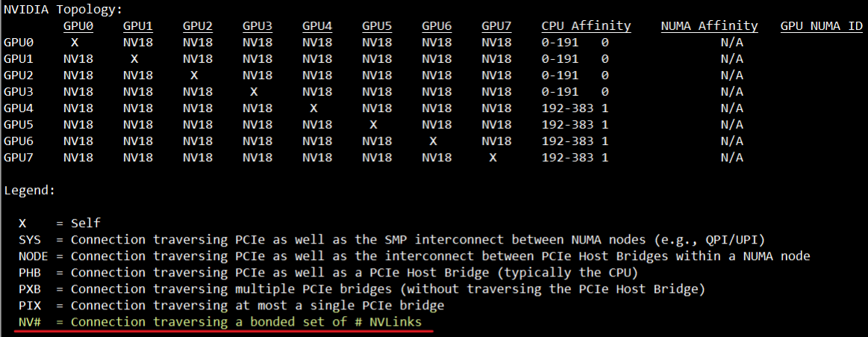This screenshot has height=337, width=868.
Task: Click the "Legend:" heading
Action: (30, 191)
